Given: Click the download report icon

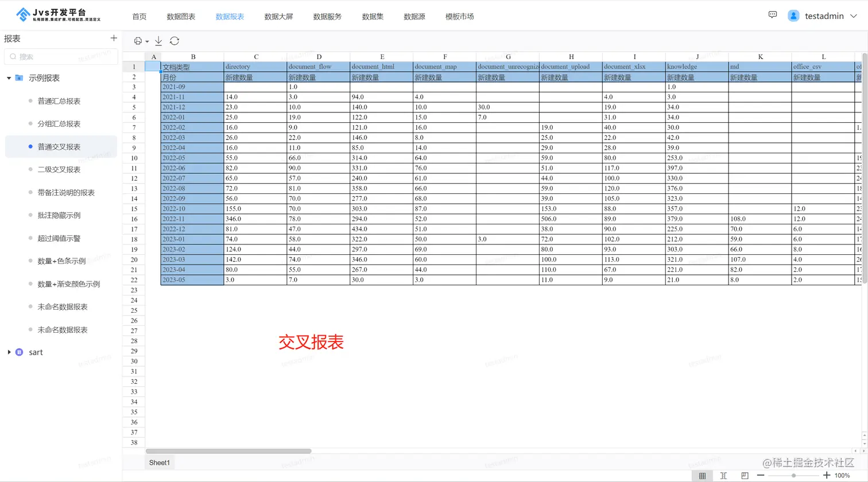Looking at the screenshot, I should (x=158, y=41).
